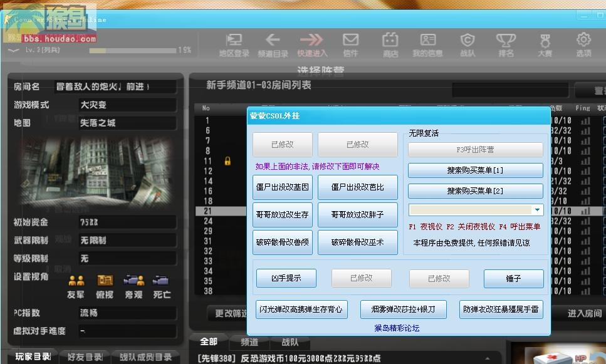Click 游戏模式 value 大灾变
The height and width of the screenshot is (364, 606).
(128, 105)
